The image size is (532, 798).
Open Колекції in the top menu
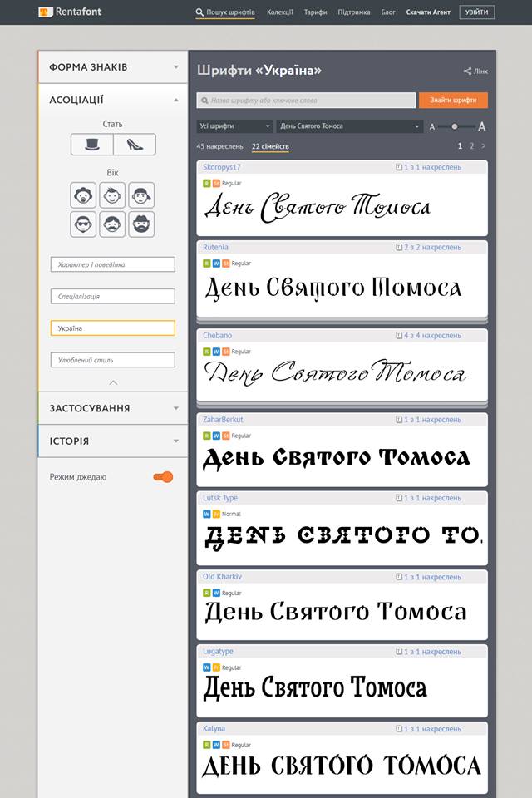click(279, 12)
